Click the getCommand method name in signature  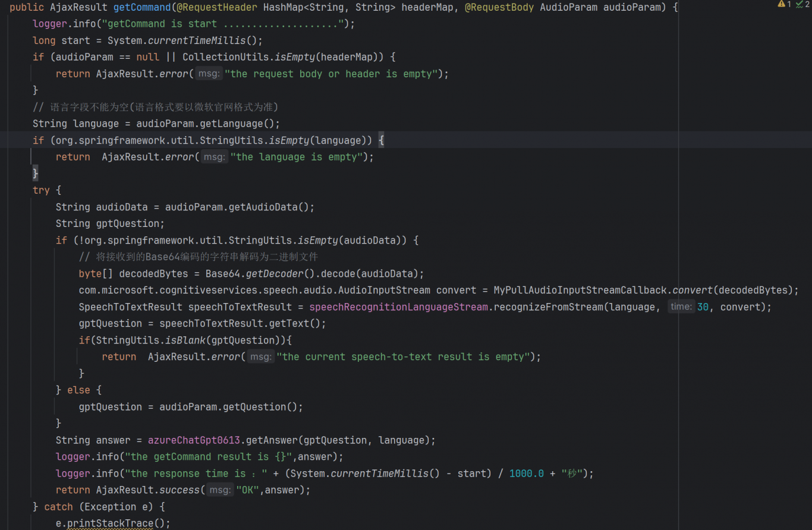click(x=142, y=8)
